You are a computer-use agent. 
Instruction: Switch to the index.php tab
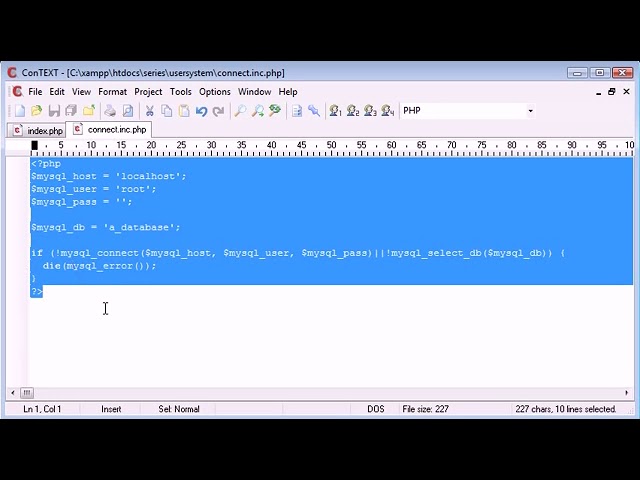coord(38,131)
